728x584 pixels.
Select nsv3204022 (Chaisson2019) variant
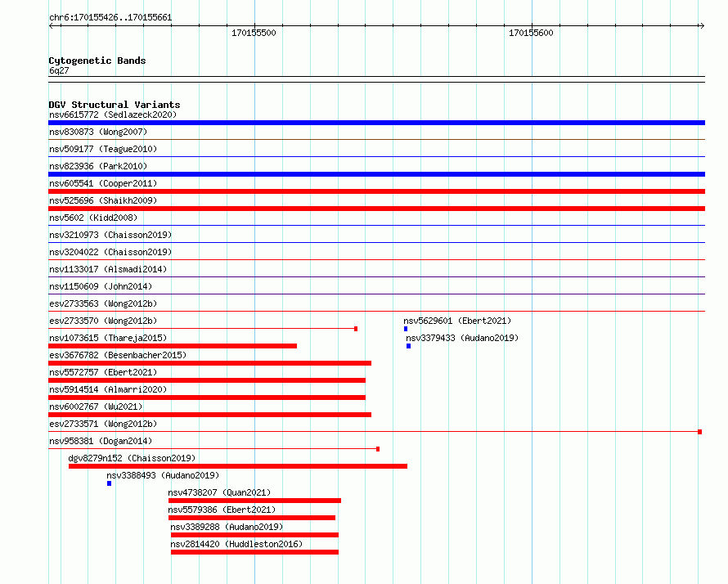click(110, 252)
